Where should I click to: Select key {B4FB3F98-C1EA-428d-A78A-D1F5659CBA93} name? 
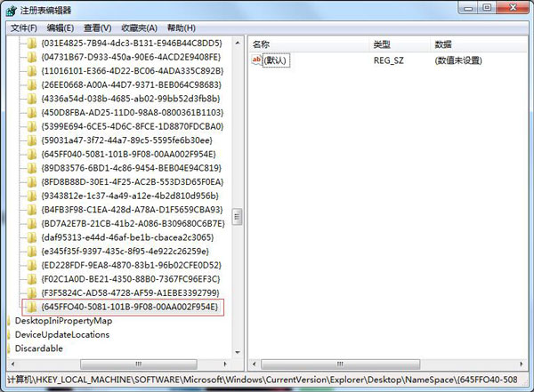[132, 210]
